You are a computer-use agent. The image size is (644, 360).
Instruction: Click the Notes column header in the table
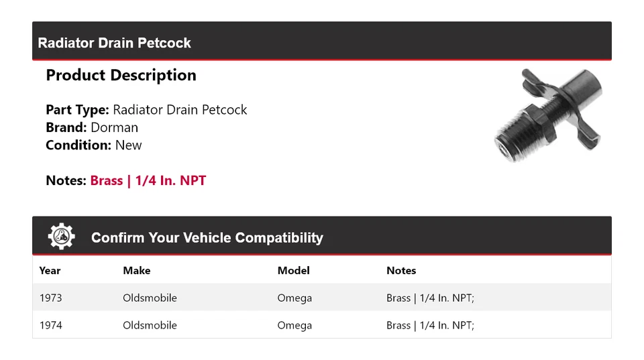(401, 271)
